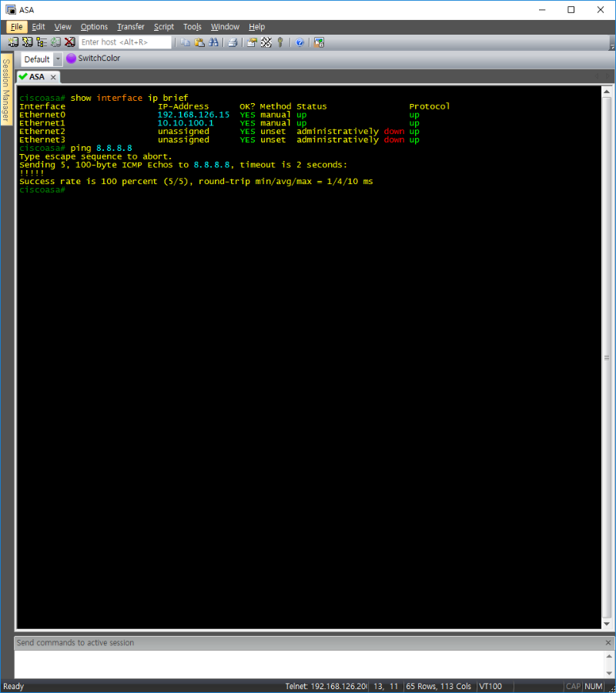Click the Send commands text area
Screen dimensions: 616x693
point(308,664)
